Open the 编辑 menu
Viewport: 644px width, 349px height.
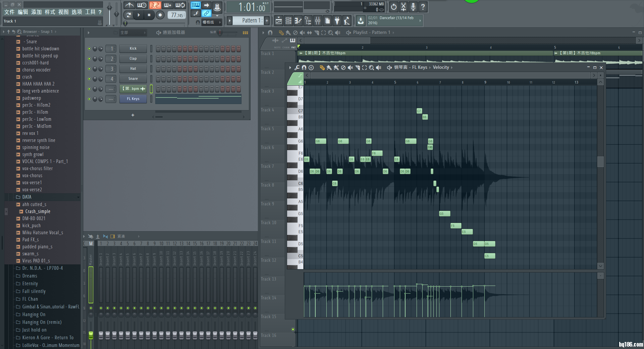click(x=23, y=12)
